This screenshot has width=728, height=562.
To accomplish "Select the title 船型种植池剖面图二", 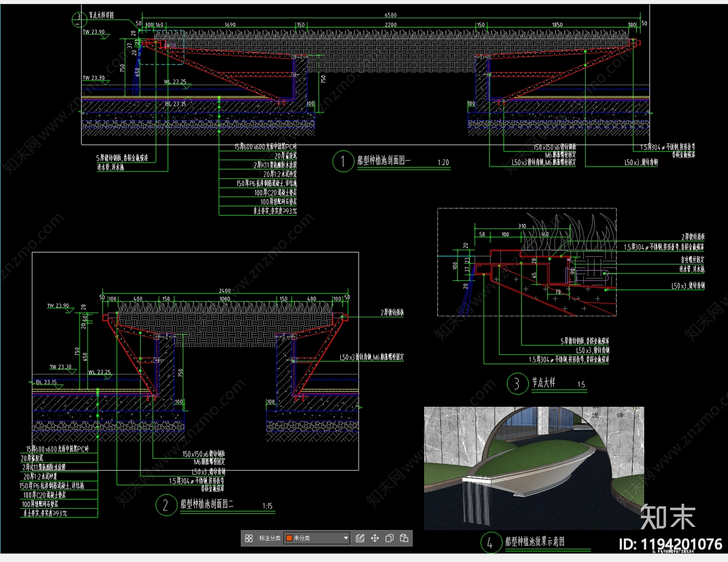I will tap(207, 504).
